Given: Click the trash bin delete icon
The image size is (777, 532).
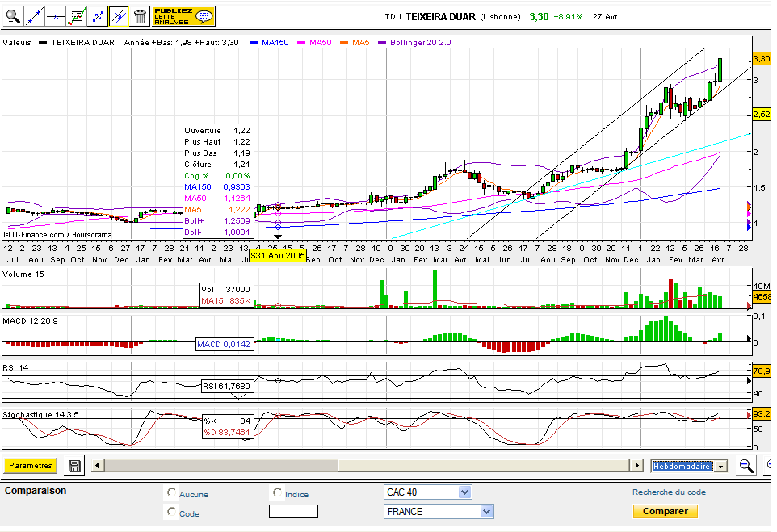Looking at the screenshot, I should [x=140, y=15].
